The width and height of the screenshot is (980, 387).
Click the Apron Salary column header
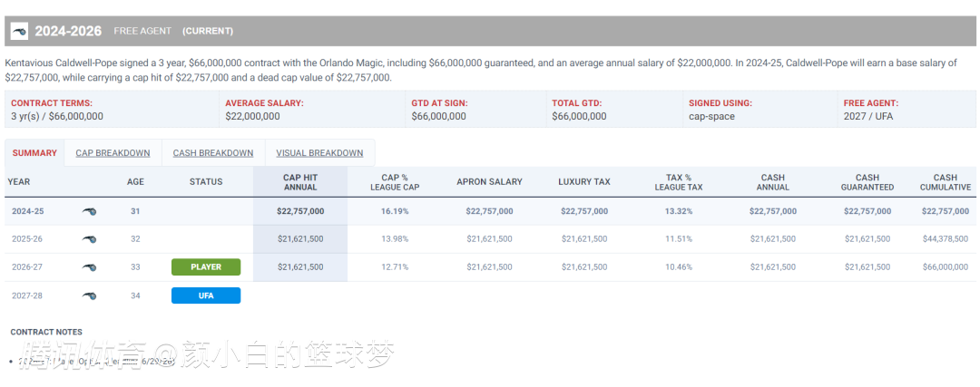coord(489,182)
